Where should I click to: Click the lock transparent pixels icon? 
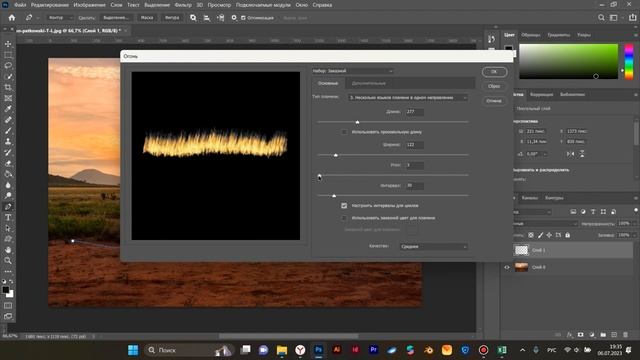[x=531, y=235]
